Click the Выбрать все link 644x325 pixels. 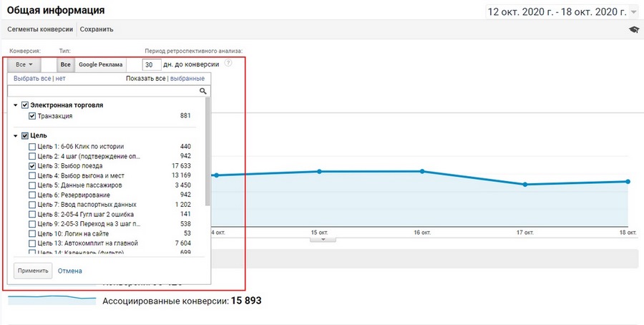coord(32,78)
